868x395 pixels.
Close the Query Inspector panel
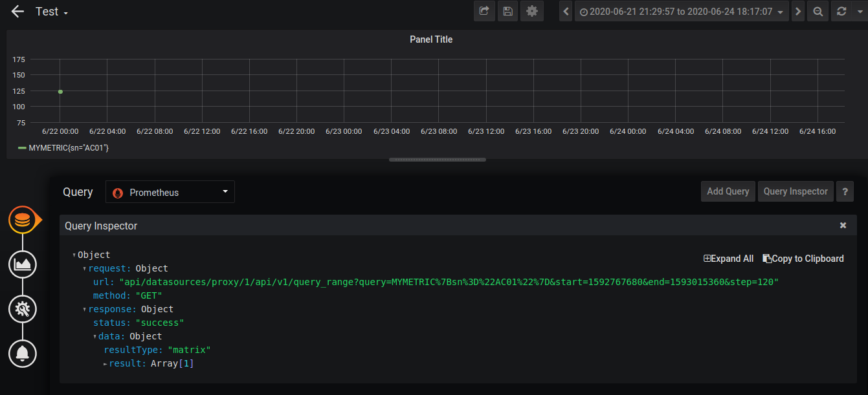843,226
